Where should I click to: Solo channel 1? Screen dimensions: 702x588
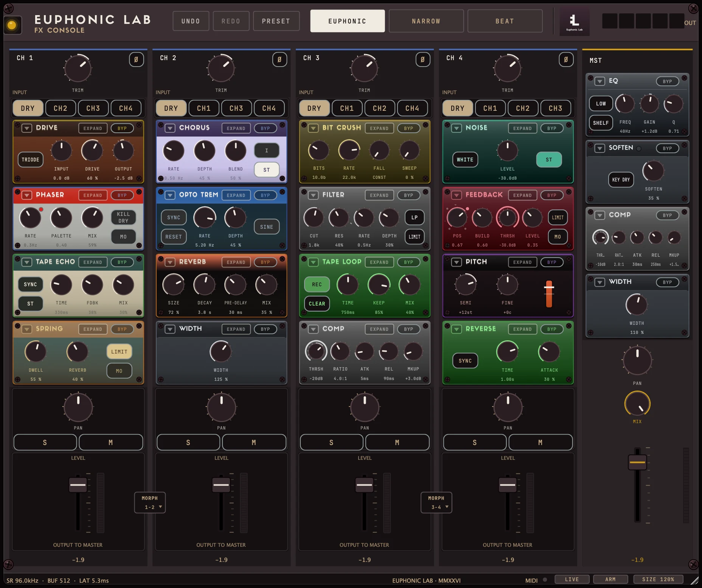pos(45,442)
